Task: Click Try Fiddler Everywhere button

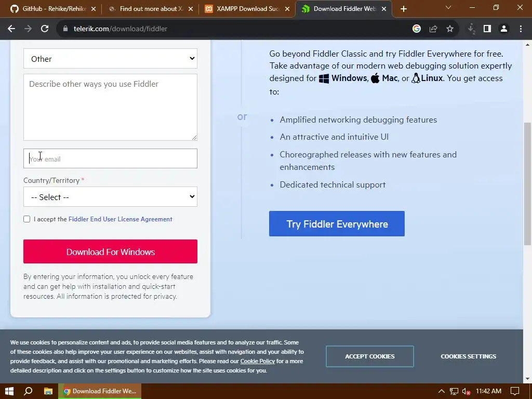Action: 337,223
